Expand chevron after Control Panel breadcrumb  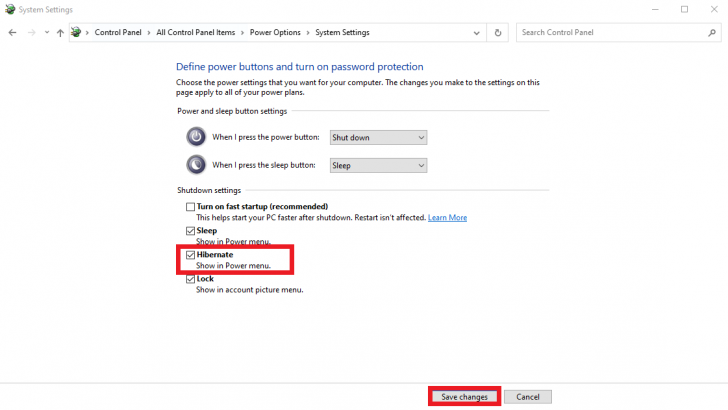click(x=149, y=33)
